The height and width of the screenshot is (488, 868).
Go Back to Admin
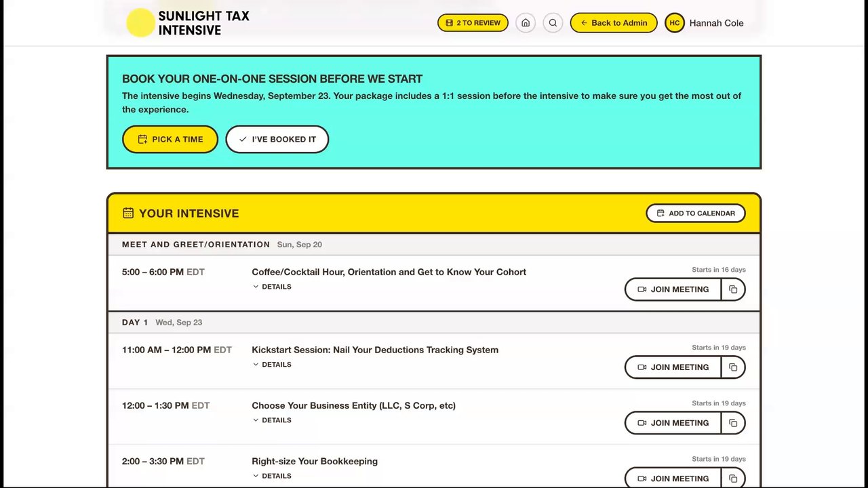click(614, 23)
